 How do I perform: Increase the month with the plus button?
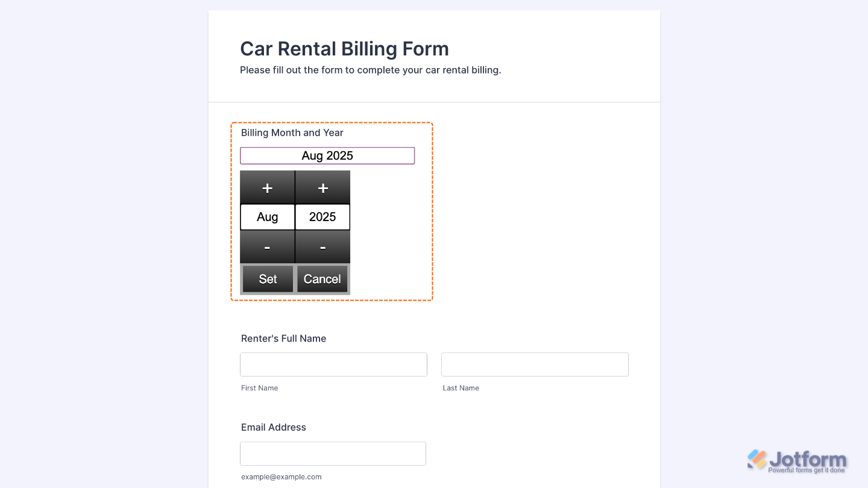point(267,187)
